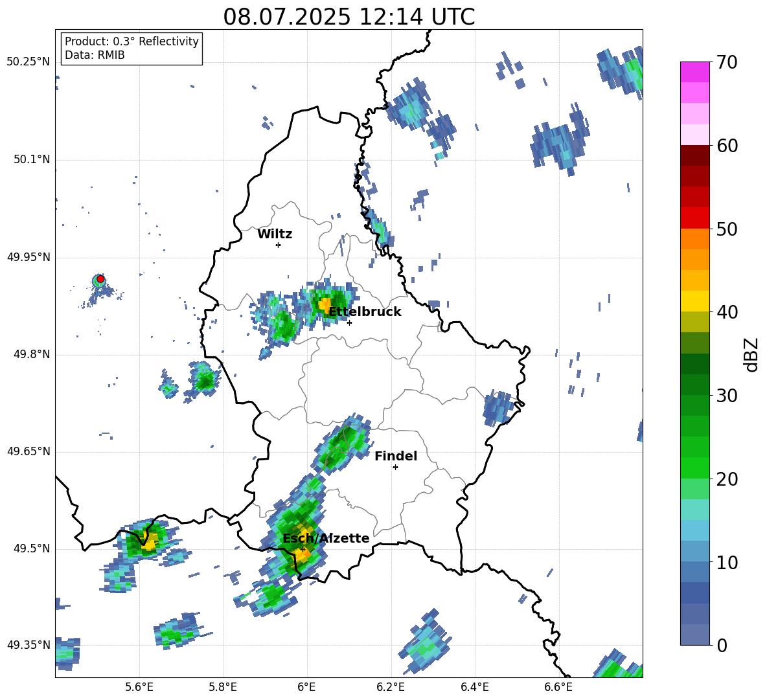767x700 pixels.
Task: Click the Ettelbruck cross marker
Action: coord(349,322)
